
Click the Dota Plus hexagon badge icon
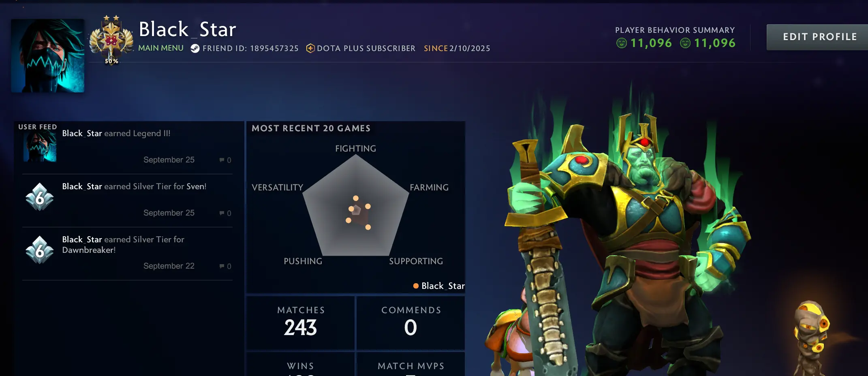pos(310,49)
